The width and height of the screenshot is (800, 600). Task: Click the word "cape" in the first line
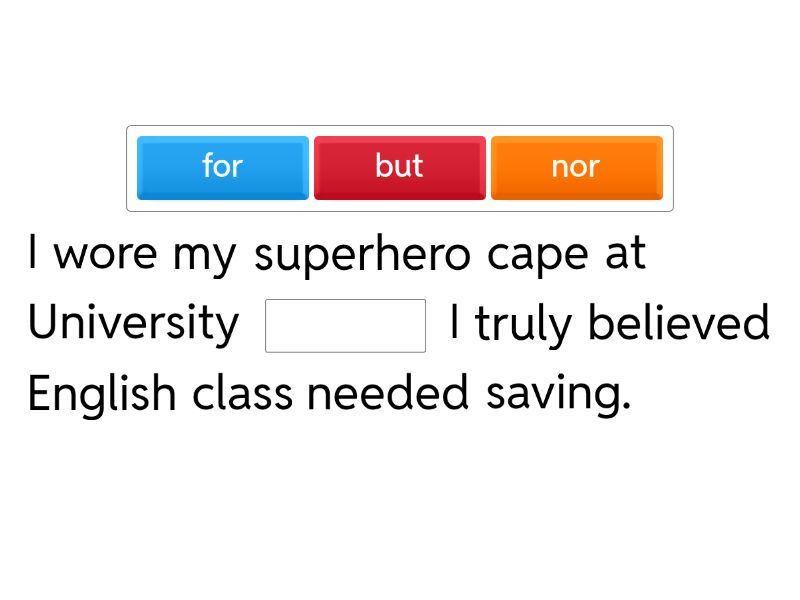click(x=538, y=255)
